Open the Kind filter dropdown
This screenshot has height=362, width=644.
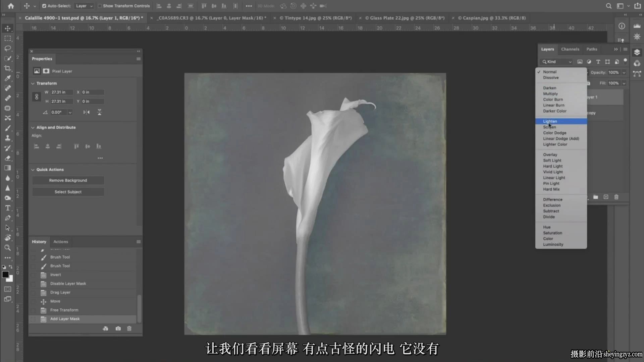pyautogui.click(x=557, y=62)
